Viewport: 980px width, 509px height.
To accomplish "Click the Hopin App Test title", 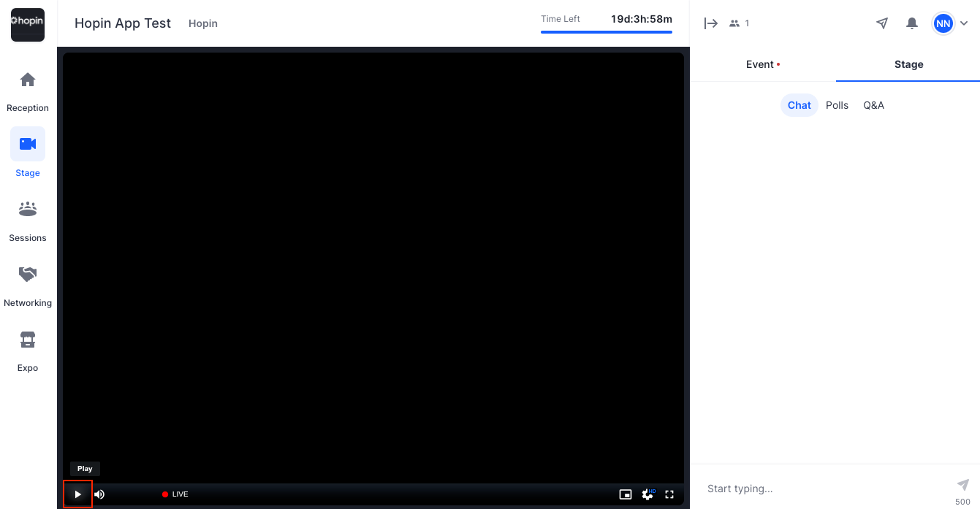I will tap(123, 23).
